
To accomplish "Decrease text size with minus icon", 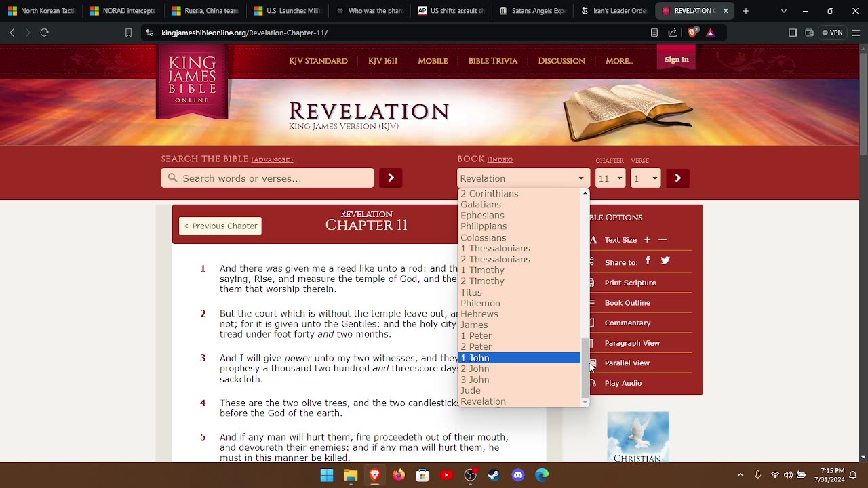I will point(663,239).
